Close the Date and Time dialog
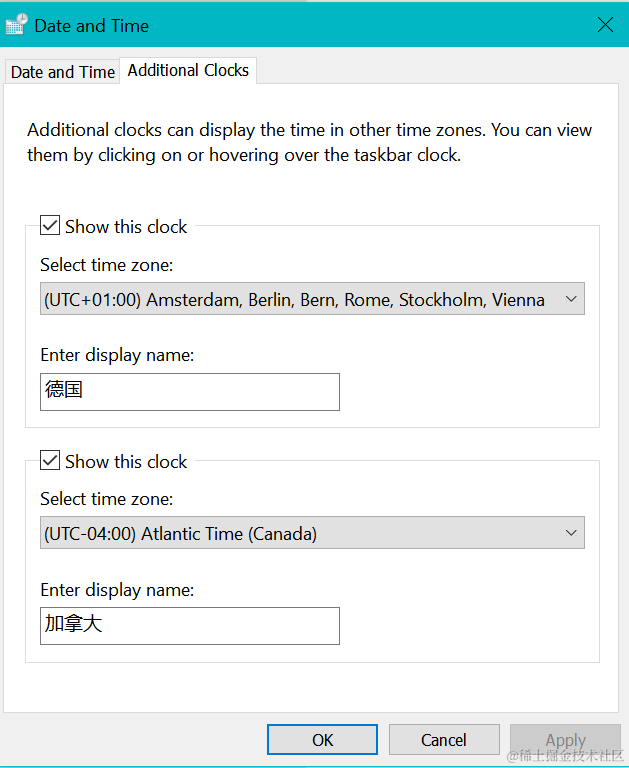 [x=605, y=25]
